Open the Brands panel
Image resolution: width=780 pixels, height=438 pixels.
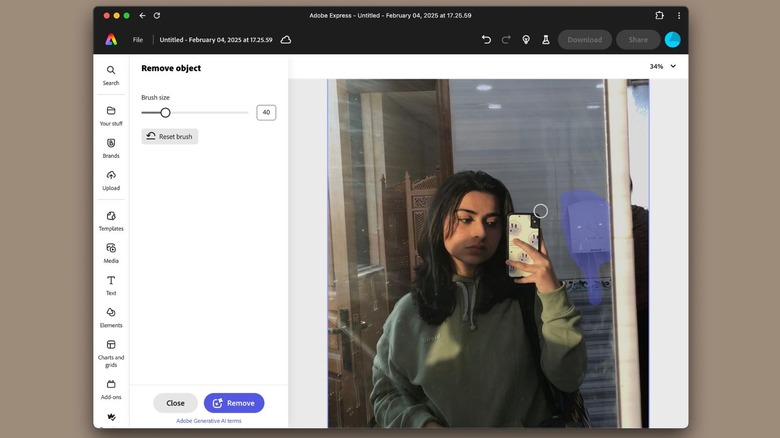click(x=110, y=144)
